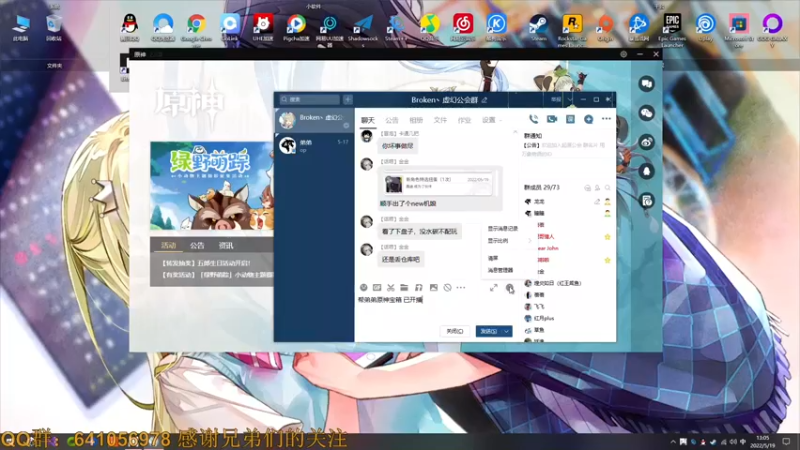The height and width of the screenshot is (450, 800).
Task: Click the 发送(S) send button
Action: [488, 331]
